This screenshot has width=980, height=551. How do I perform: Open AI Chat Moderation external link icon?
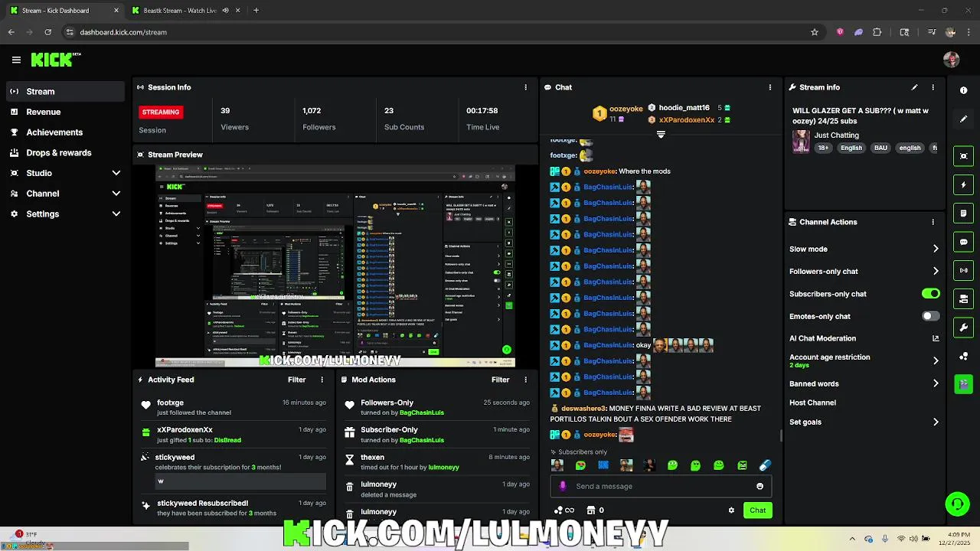click(x=936, y=338)
